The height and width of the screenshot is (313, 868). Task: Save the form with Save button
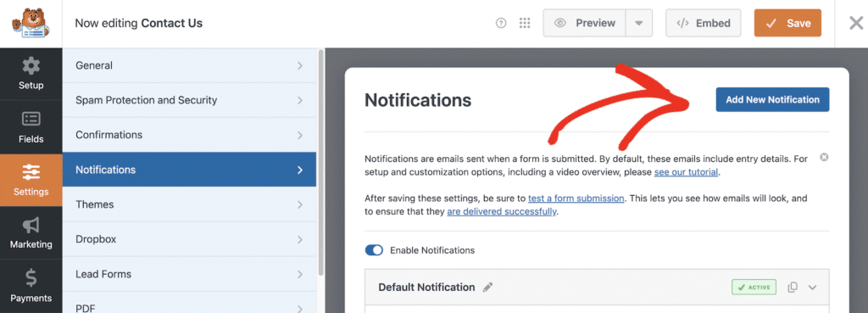tap(787, 23)
